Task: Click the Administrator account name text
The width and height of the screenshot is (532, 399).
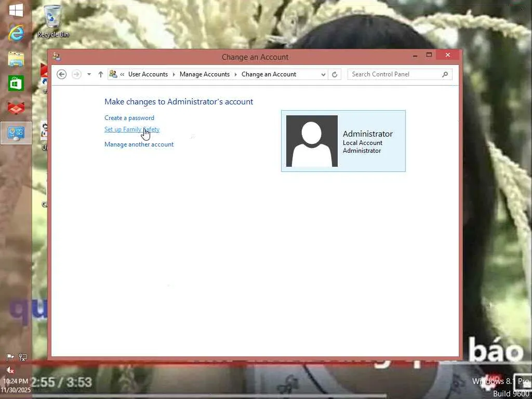Action: pos(367,134)
